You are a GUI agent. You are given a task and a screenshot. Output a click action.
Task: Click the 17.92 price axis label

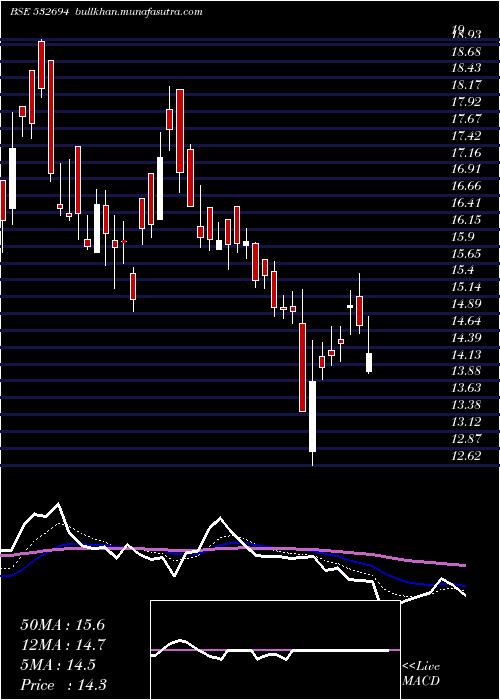tap(466, 102)
